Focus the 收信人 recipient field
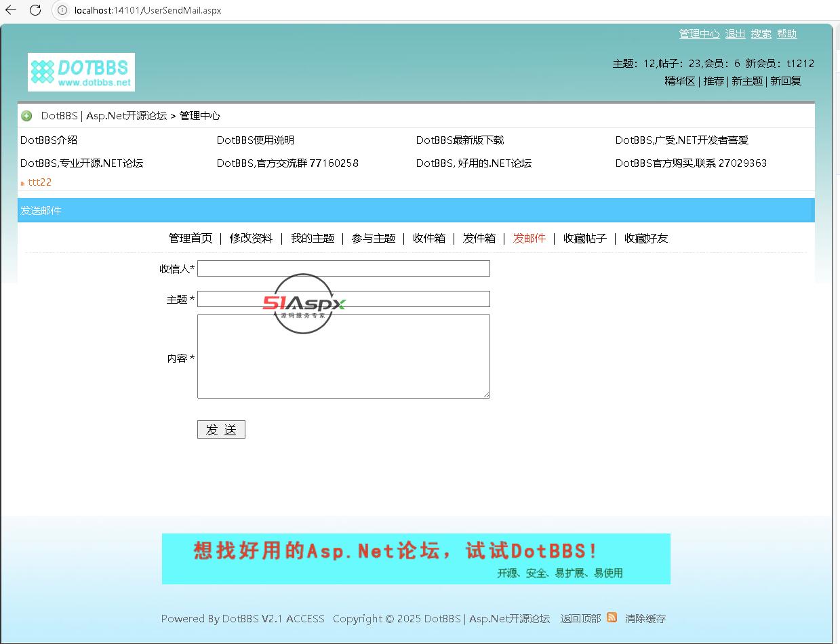The height and width of the screenshot is (644, 840). pos(344,268)
